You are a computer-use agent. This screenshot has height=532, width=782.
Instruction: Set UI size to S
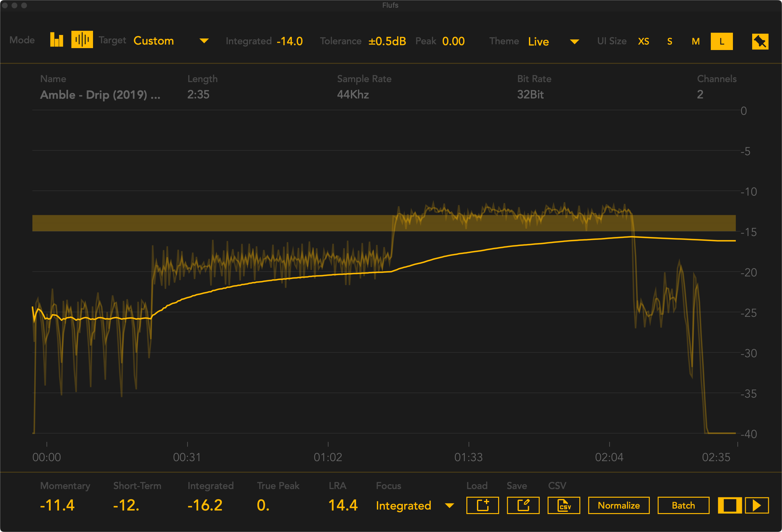[x=669, y=41]
